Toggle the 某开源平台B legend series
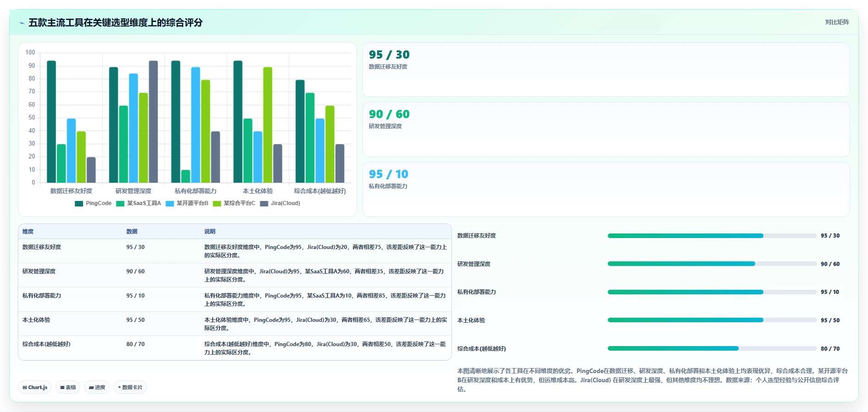The image size is (868, 412). 187,203
